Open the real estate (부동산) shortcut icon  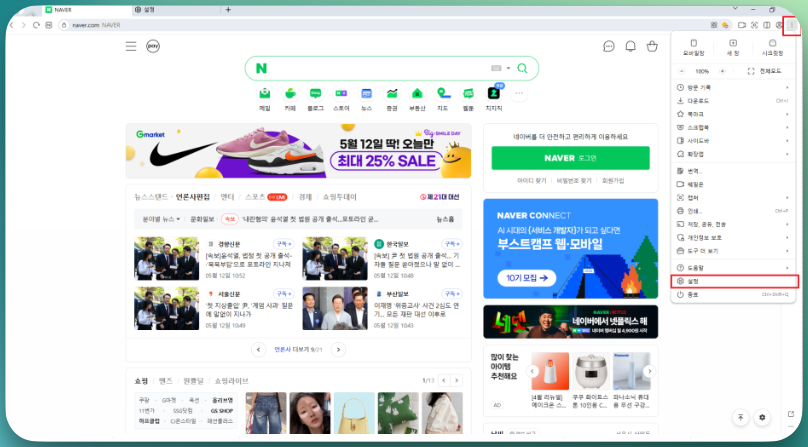[417, 94]
